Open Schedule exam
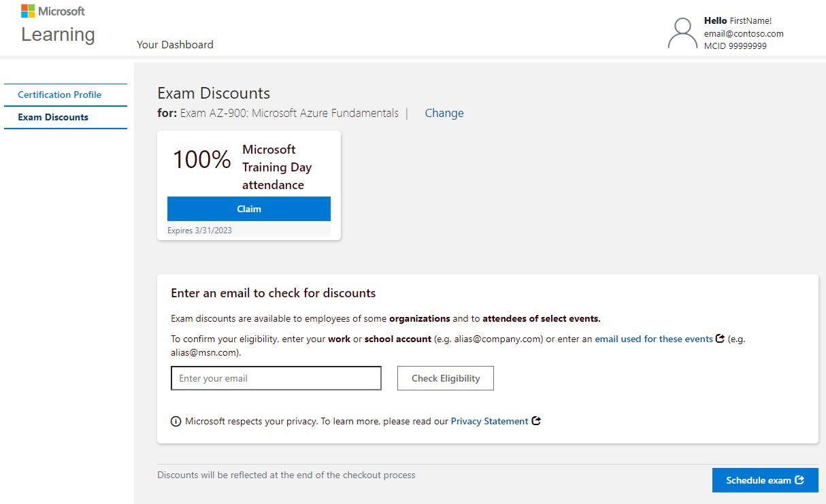This screenshot has width=826, height=504. coord(760,480)
